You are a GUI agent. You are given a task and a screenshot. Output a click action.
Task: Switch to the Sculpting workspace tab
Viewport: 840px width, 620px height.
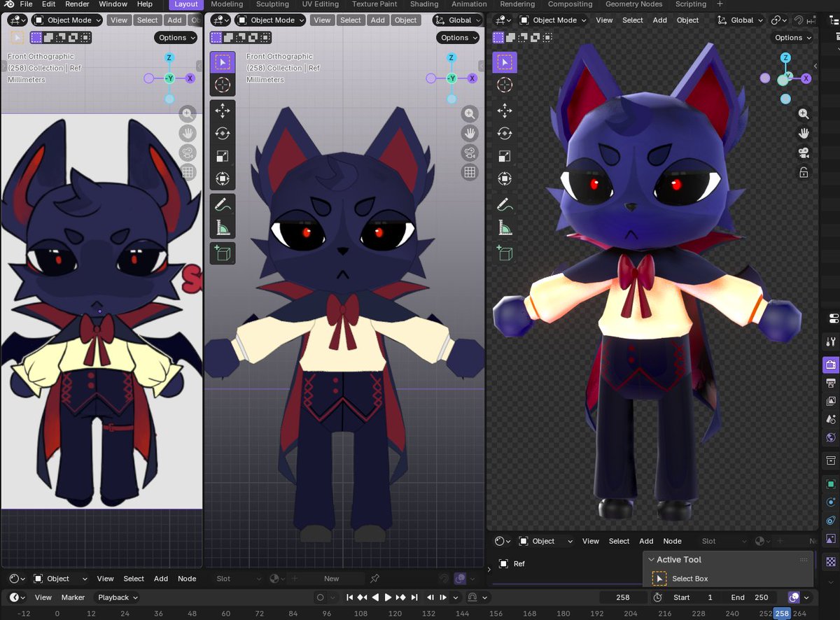click(x=272, y=4)
